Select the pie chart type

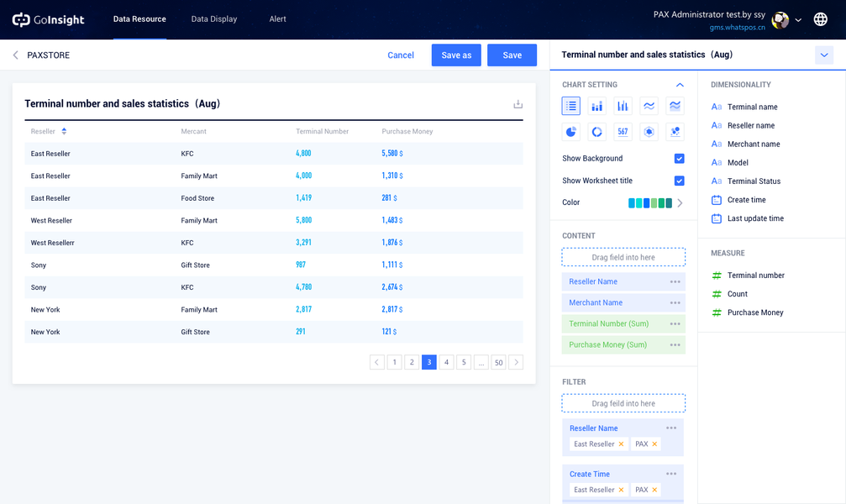(570, 132)
